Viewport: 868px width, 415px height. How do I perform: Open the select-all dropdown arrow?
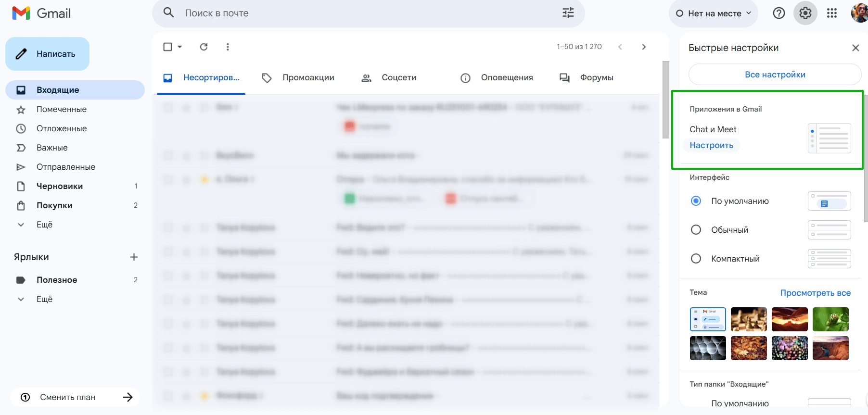(180, 47)
